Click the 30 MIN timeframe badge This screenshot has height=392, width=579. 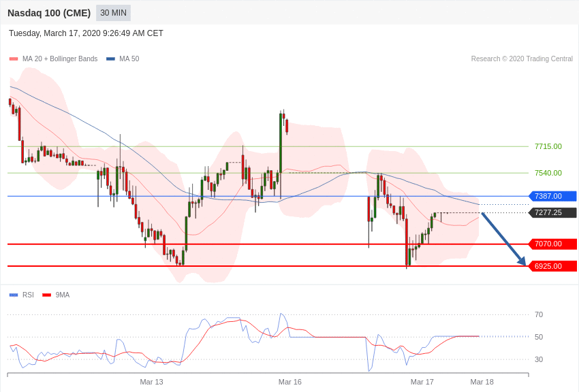(x=113, y=13)
